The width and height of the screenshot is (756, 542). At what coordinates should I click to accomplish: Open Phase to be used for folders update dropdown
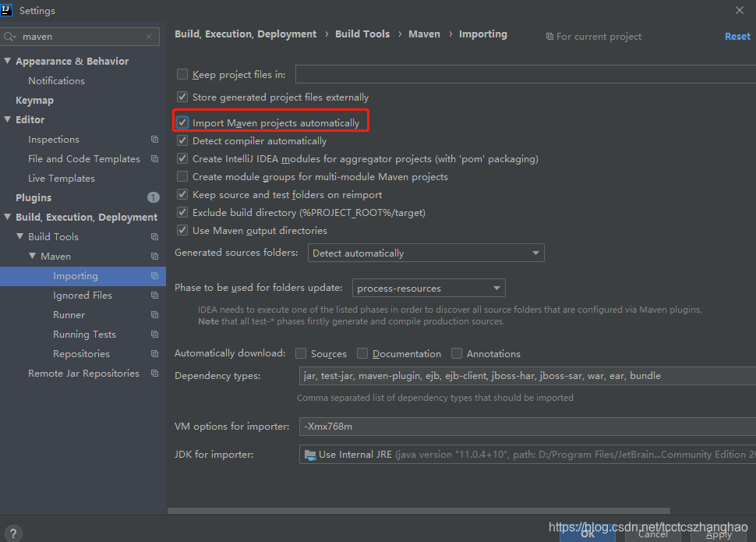429,288
